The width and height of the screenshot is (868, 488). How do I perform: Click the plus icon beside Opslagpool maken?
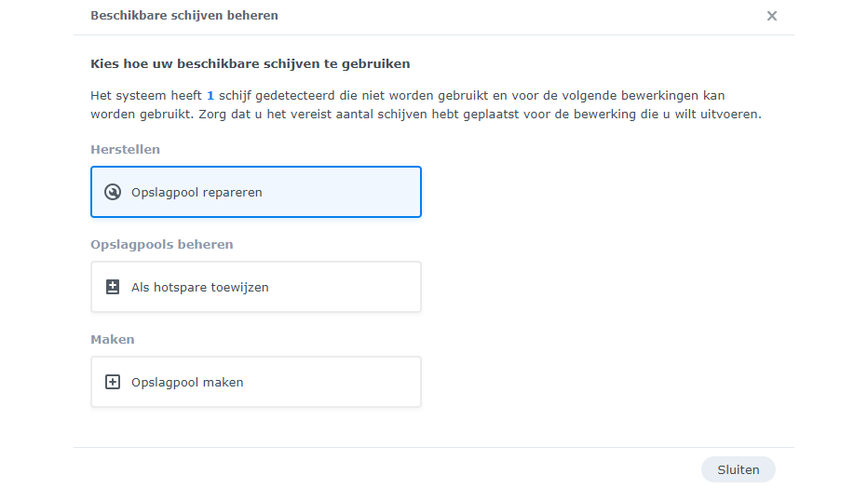coord(113,383)
